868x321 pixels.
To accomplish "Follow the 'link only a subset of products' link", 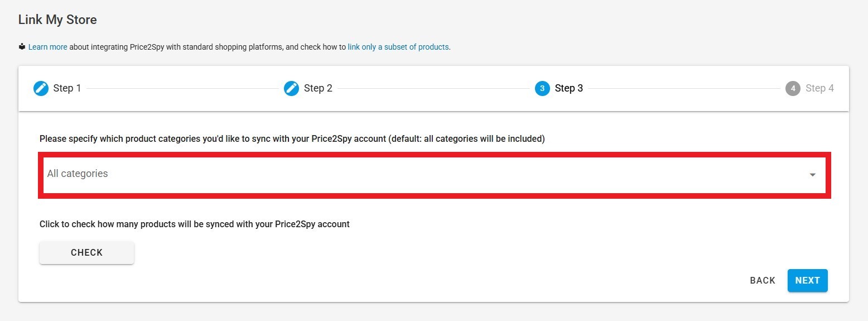I will coord(398,47).
